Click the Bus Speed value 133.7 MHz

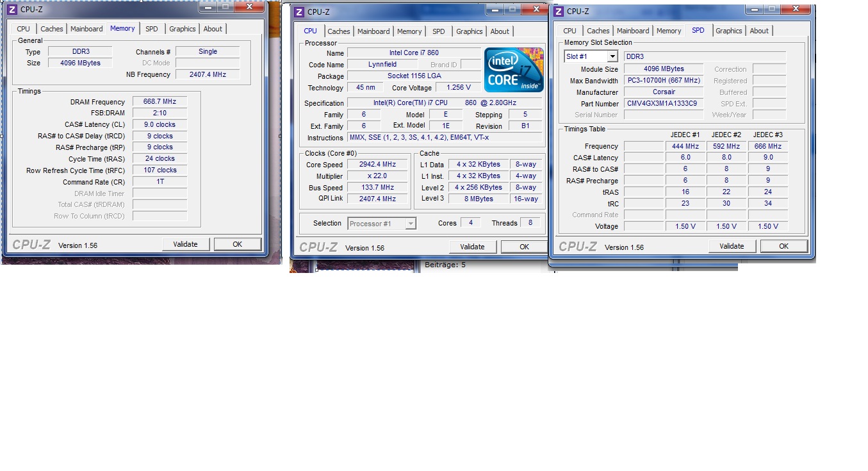[377, 187]
